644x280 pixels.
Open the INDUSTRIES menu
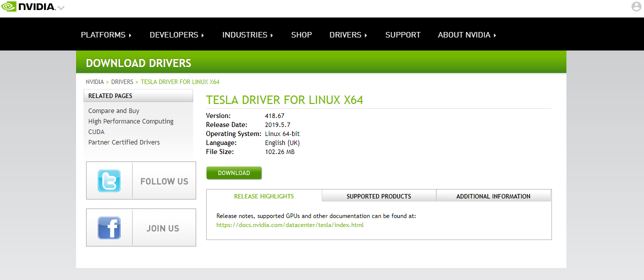(x=248, y=35)
